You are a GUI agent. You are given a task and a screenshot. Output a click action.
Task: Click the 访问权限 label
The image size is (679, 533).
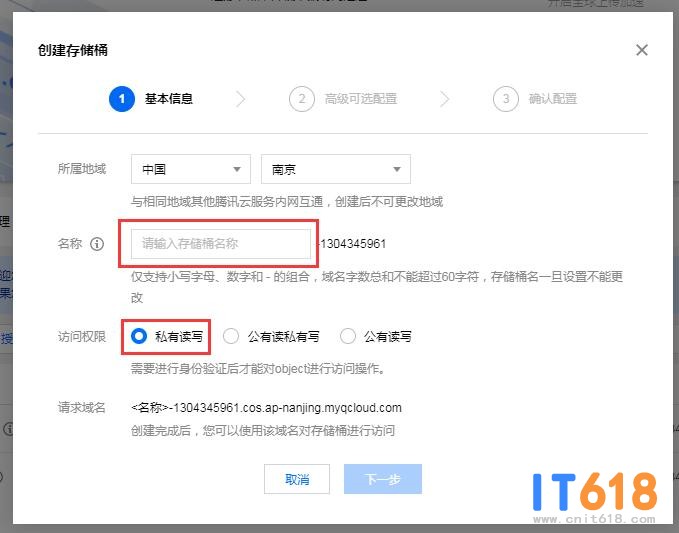(82, 336)
